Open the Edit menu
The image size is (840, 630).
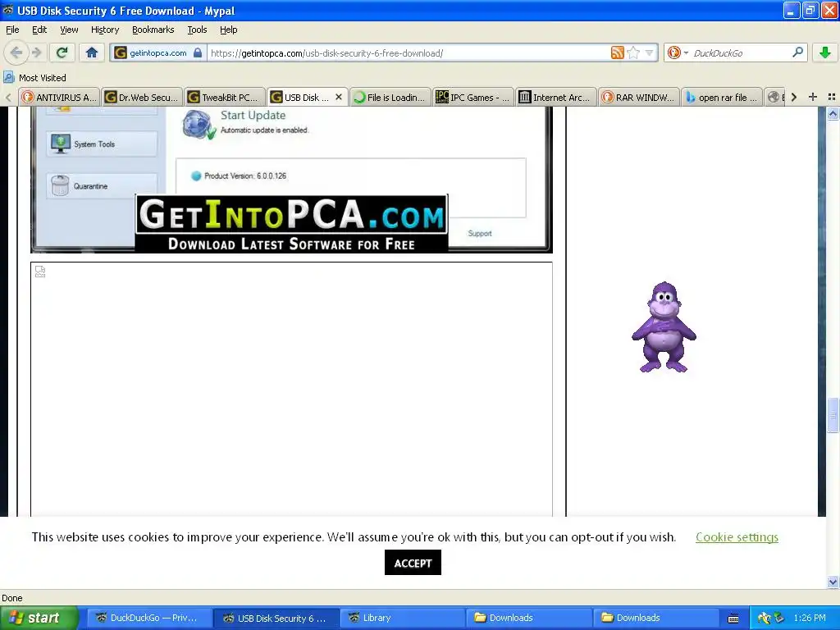click(39, 30)
